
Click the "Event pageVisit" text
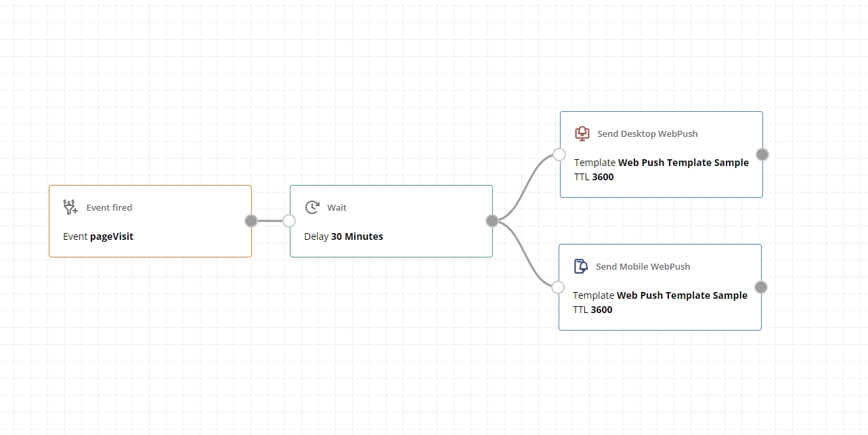coord(98,236)
